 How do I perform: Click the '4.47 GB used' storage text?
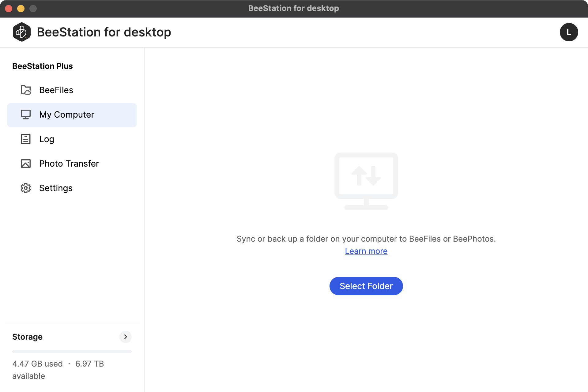[x=37, y=364]
